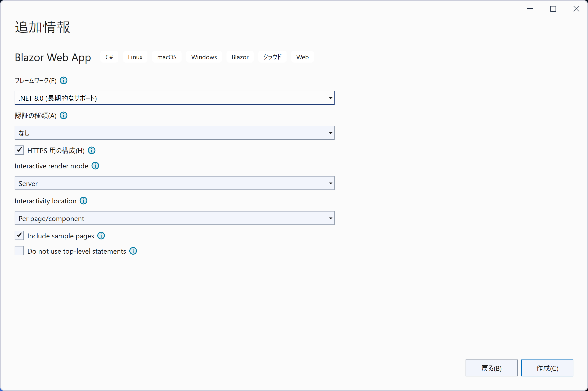
Task: Click the Blazor tag
Action: click(x=240, y=57)
